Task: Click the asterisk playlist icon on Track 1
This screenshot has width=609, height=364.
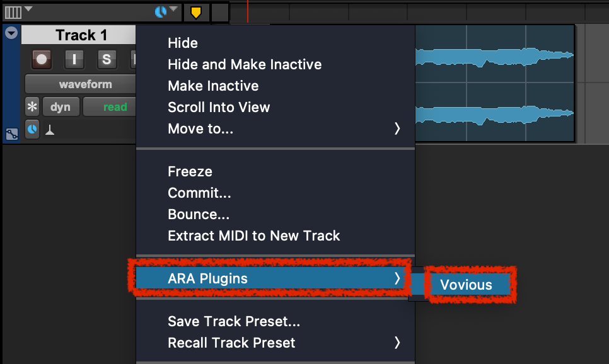Action: click(x=32, y=107)
